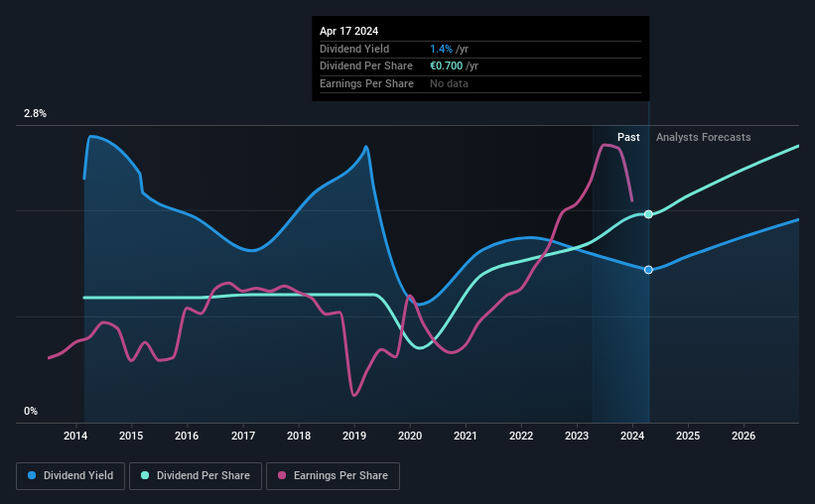Click the 2026 x-axis label
This screenshot has width=815, height=504.
[744, 436]
